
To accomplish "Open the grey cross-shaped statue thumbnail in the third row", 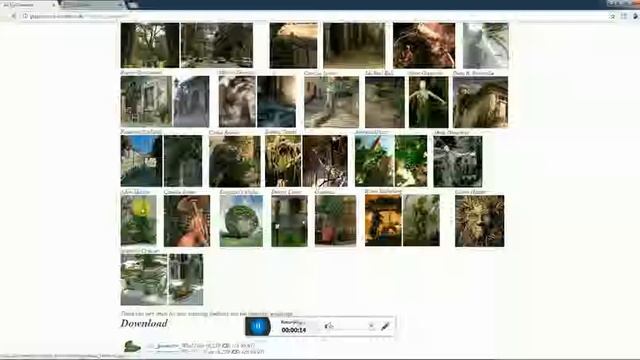I will click(458, 162).
